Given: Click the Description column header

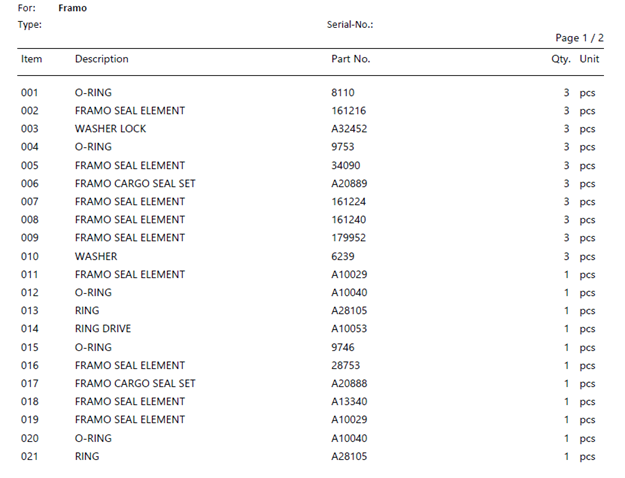Looking at the screenshot, I should (x=101, y=59).
